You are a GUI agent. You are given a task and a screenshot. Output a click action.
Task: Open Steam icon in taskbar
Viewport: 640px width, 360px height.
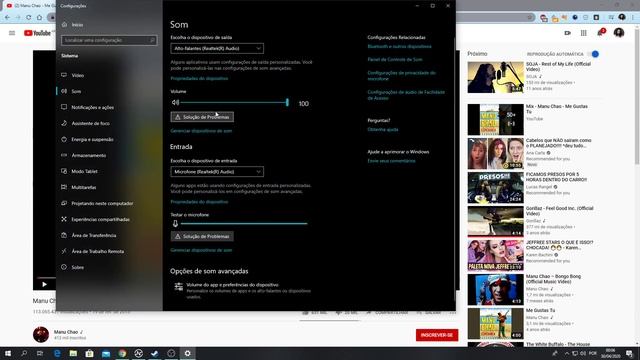point(155,353)
